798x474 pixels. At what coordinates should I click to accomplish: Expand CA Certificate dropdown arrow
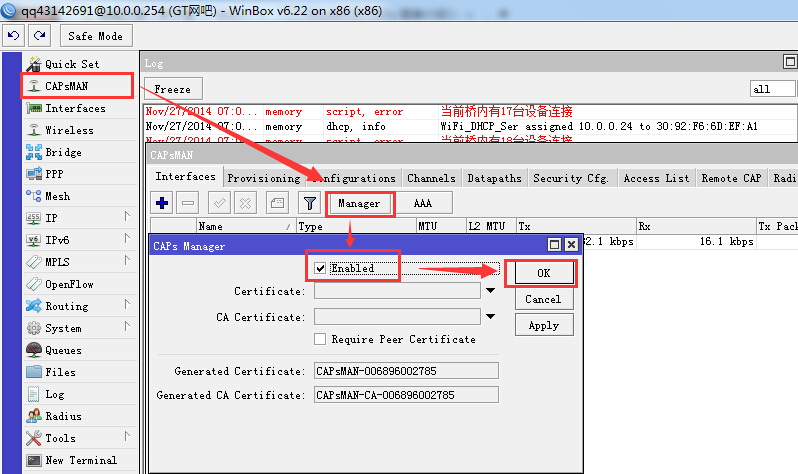pos(490,317)
